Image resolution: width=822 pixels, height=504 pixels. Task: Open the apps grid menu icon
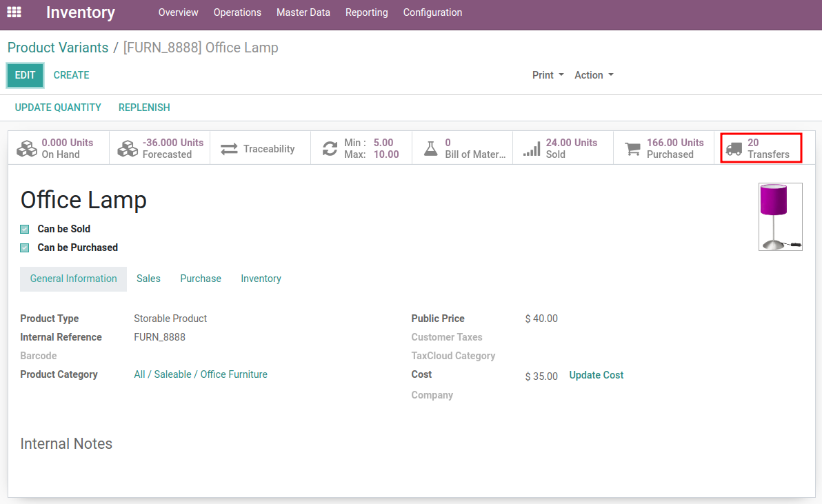pyautogui.click(x=14, y=12)
